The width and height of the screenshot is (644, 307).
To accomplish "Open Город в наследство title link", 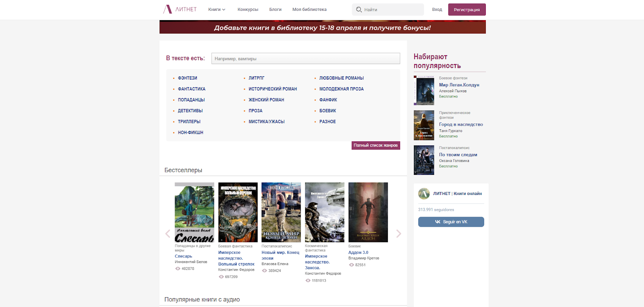I will [x=461, y=124].
